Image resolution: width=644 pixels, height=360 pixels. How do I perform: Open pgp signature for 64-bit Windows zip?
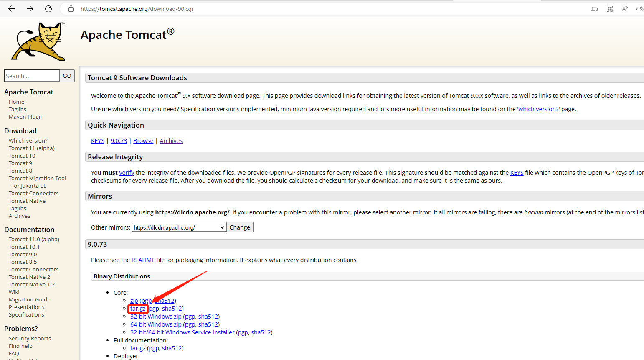pos(190,324)
